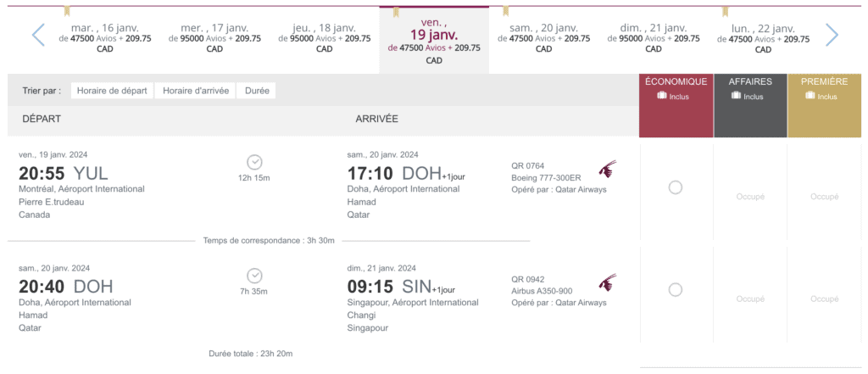
Task: Sort by Horaire de départ
Action: click(x=112, y=91)
